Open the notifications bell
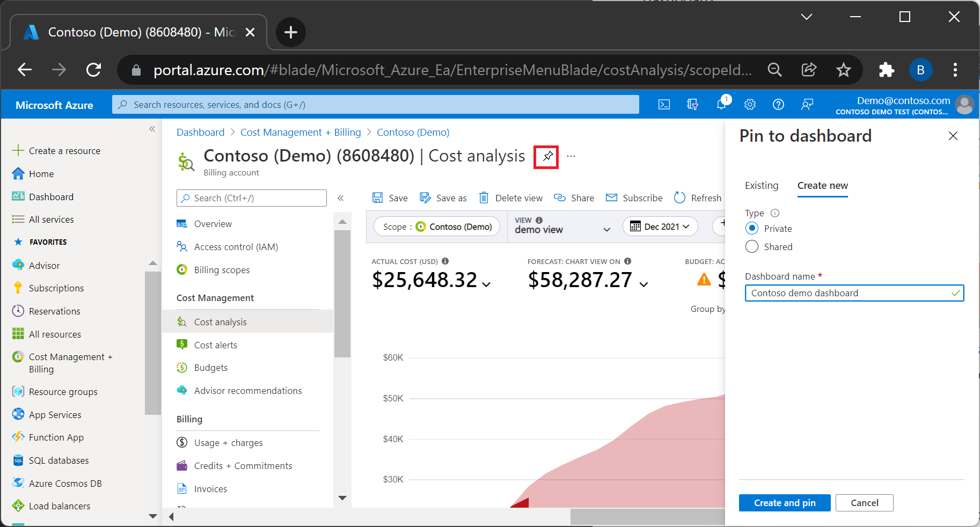Viewport: 980px width, 527px height. (x=721, y=105)
